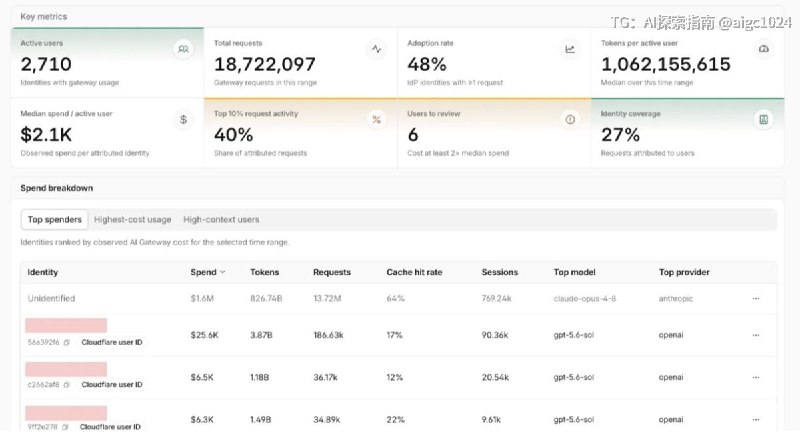Sort by Spend column dropdown arrow
This screenshot has height=435, width=800.
coord(222,272)
